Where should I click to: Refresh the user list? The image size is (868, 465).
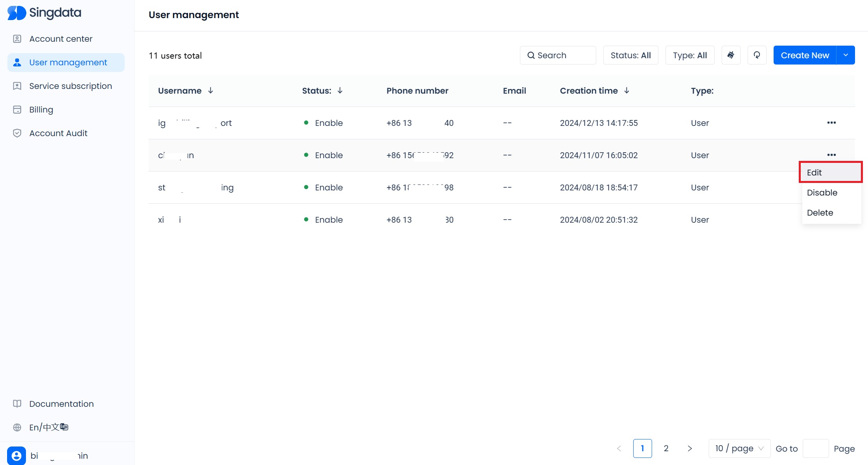click(x=757, y=55)
